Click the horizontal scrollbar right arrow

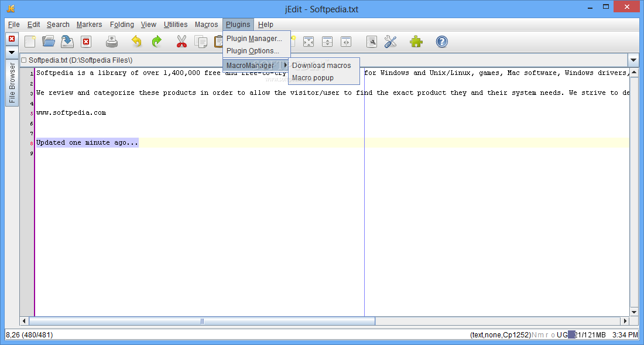point(625,321)
